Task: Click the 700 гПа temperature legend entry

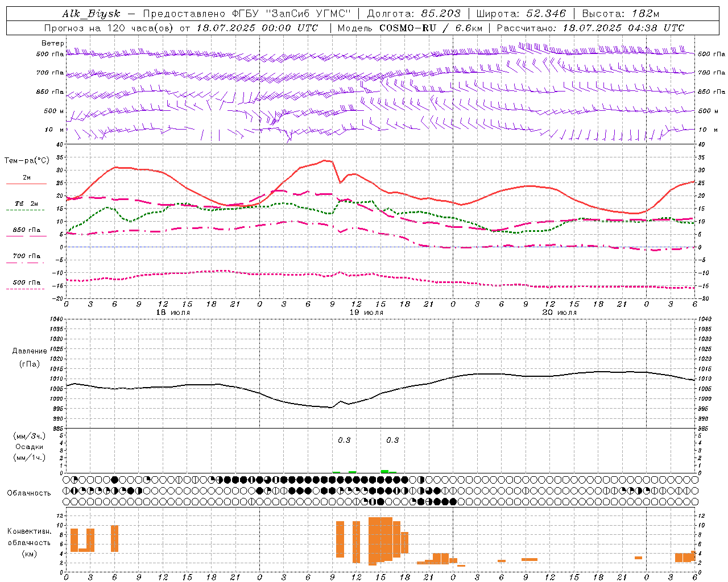Action: (26, 258)
